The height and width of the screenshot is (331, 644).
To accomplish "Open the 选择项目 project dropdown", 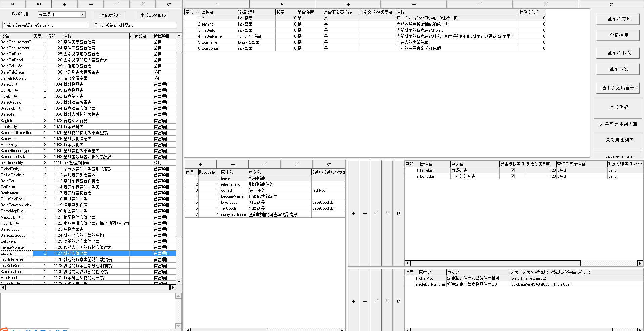I will click(82, 15).
